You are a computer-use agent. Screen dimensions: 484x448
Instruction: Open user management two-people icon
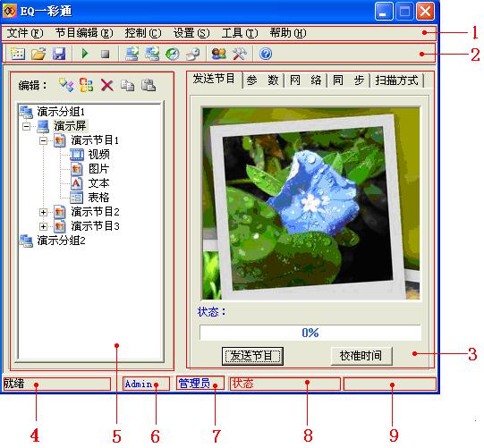pos(218,54)
